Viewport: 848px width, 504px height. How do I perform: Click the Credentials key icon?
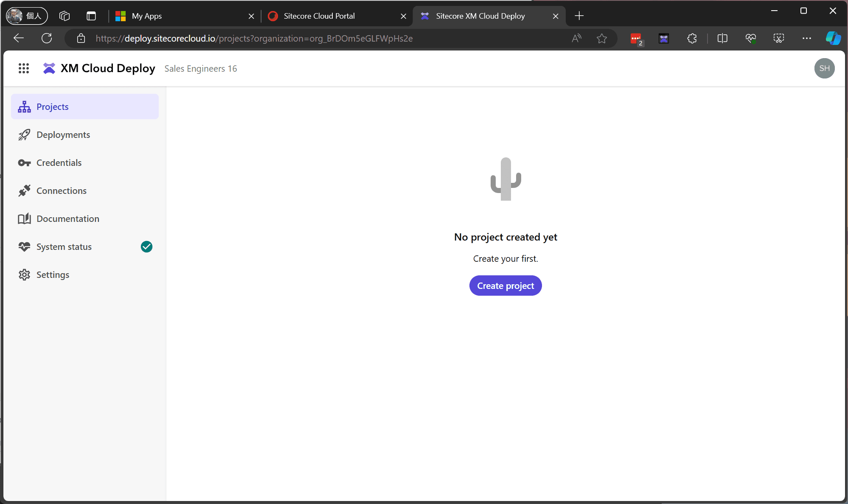pyautogui.click(x=24, y=163)
